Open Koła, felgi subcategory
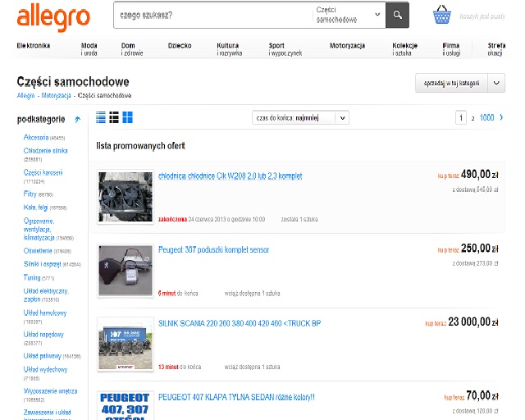The width and height of the screenshot is (525, 420). pyautogui.click(x=35, y=208)
